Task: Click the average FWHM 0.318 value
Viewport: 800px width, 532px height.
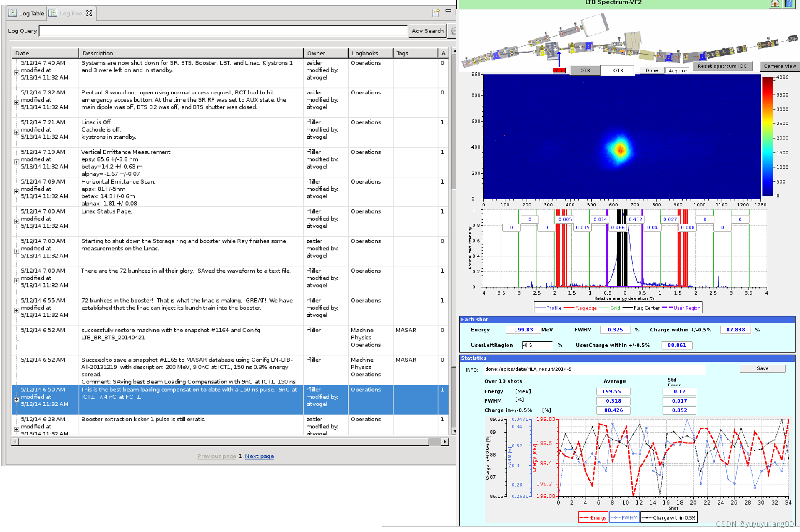Action: point(613,401)
